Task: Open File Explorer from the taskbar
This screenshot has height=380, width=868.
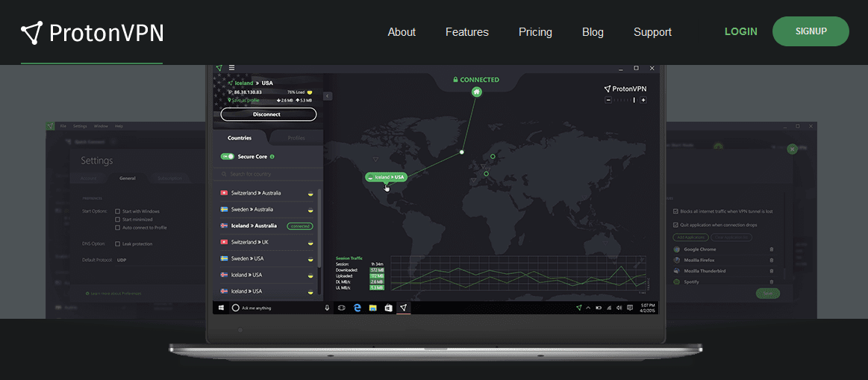Action: 373,308
